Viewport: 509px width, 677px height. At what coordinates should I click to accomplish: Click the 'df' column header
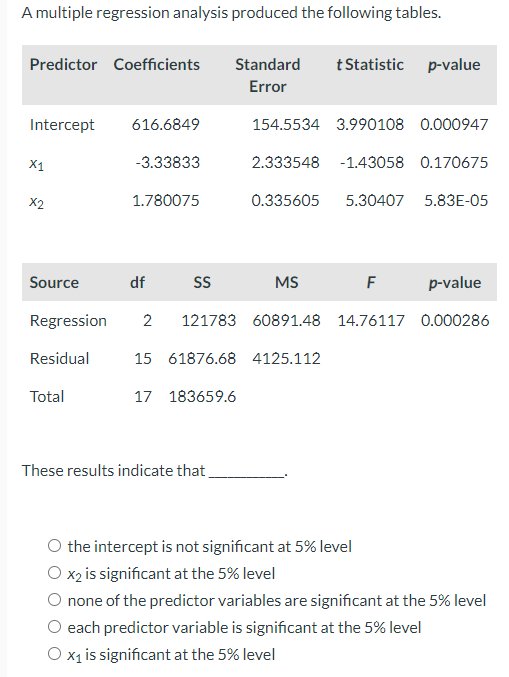[138, 282]
